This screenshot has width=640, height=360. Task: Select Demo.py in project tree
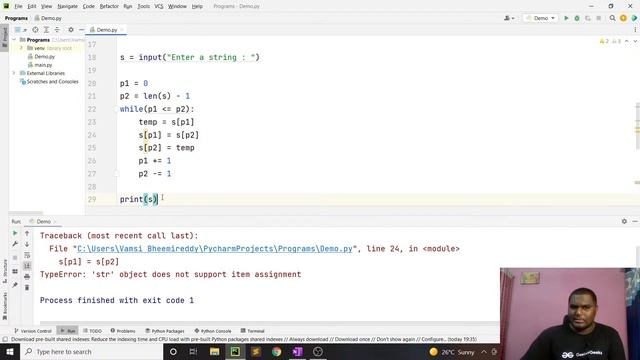[x=44, y=56]
